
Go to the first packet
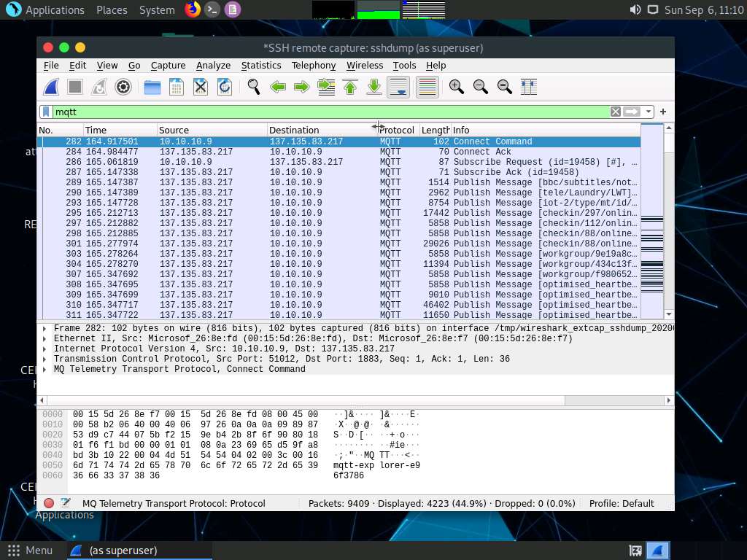(350, 87)
